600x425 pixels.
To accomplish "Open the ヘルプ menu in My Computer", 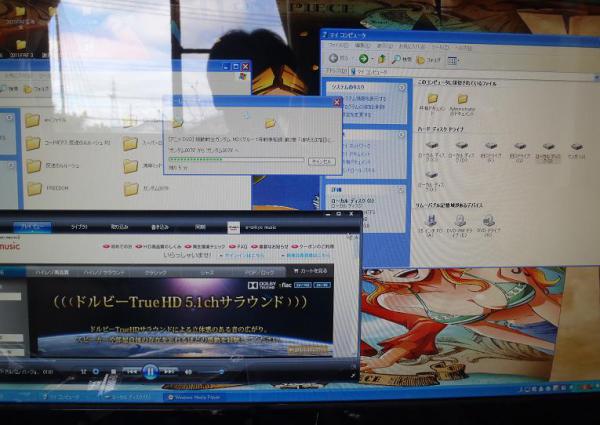I will (463, 48).
